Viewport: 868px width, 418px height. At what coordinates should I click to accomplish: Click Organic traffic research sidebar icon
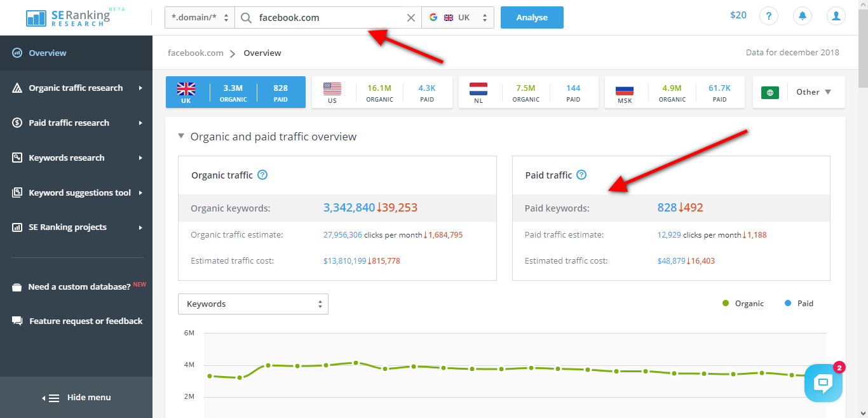(17, 88)
